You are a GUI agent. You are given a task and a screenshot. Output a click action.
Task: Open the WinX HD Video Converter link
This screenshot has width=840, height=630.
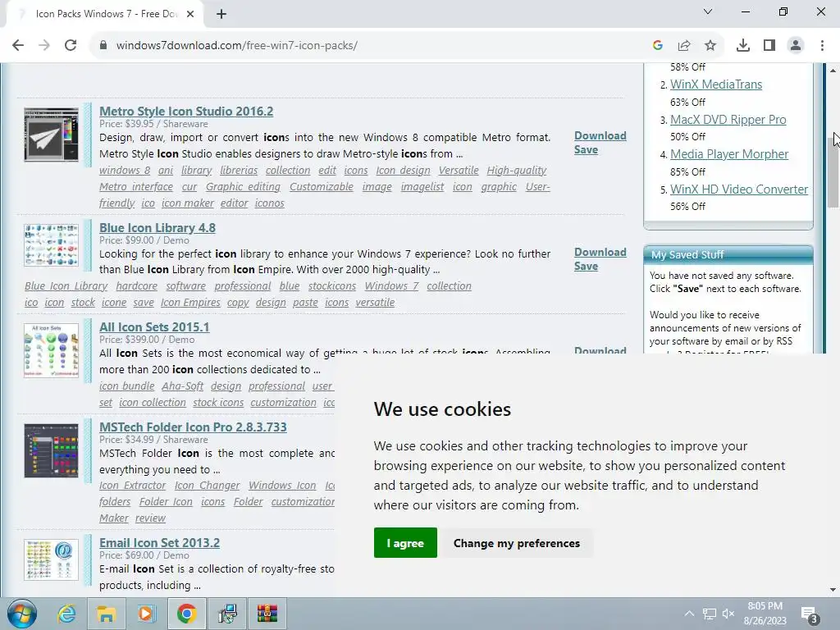[739, 189]
